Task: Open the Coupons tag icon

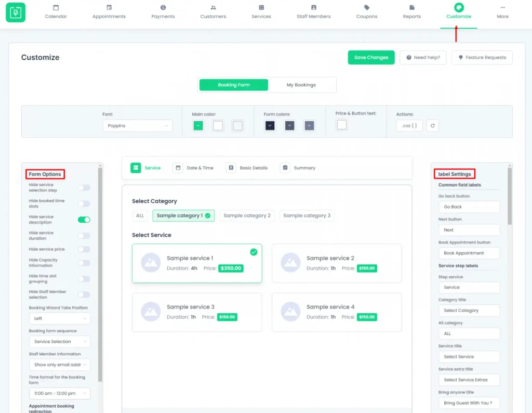Action: click(x=367, y=8)
